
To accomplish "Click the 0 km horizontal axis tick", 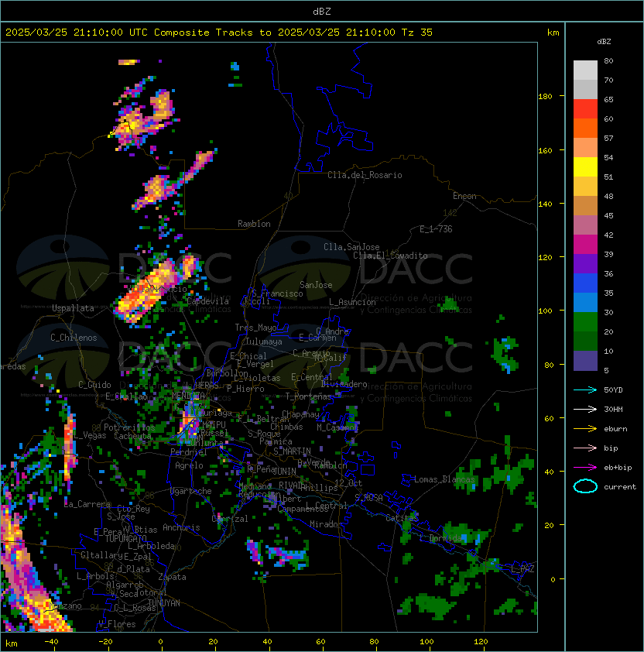I will pos(160,642).
